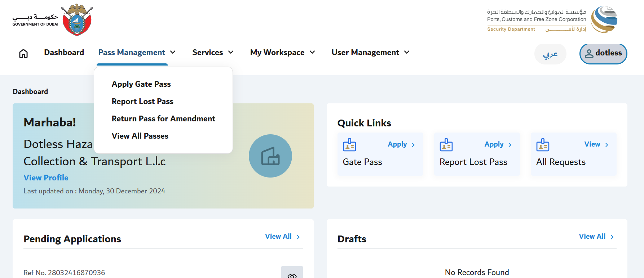644x278 pixels.
Task: Expand the My Workspace dropdown
Action: click(282, 53)
